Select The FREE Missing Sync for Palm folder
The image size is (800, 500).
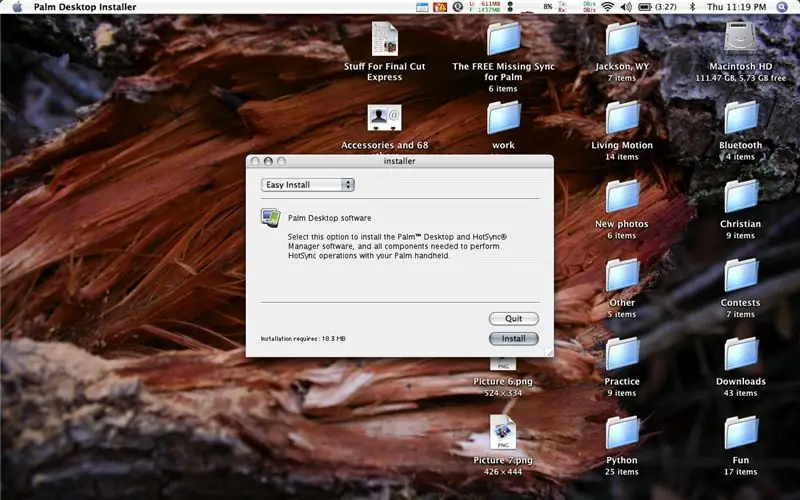coord(504,39)
